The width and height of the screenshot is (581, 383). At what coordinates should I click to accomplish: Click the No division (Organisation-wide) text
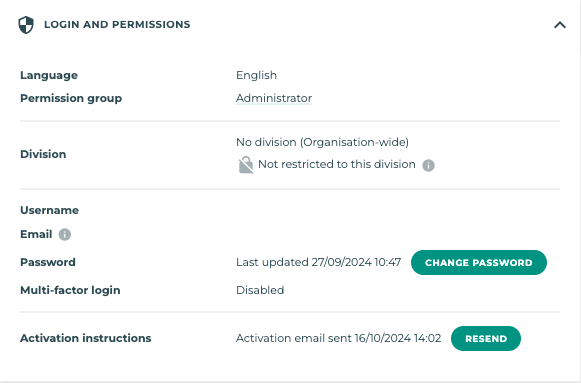coord(322,142)
